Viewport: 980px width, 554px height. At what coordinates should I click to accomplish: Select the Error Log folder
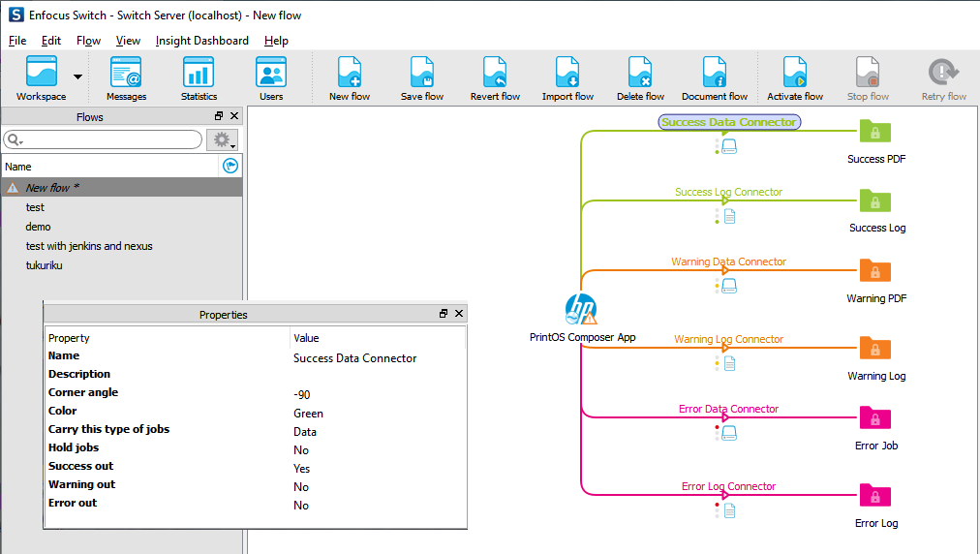coord(875,495)
